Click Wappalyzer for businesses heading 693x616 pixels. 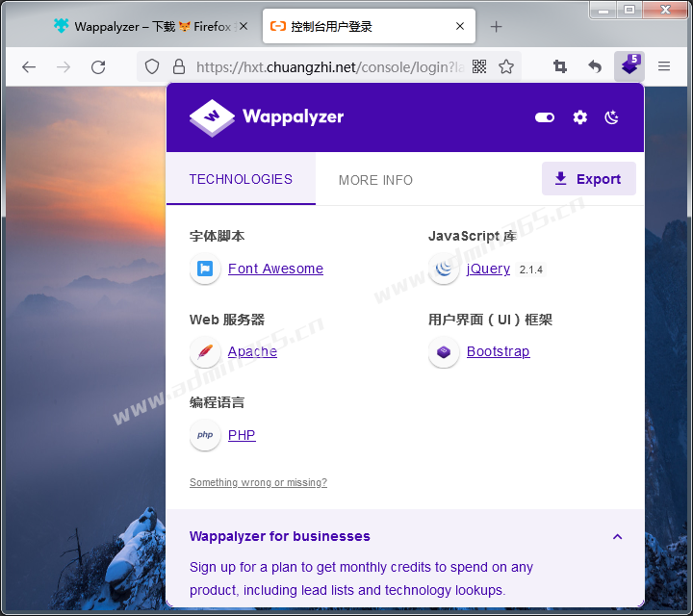(280, 536)
